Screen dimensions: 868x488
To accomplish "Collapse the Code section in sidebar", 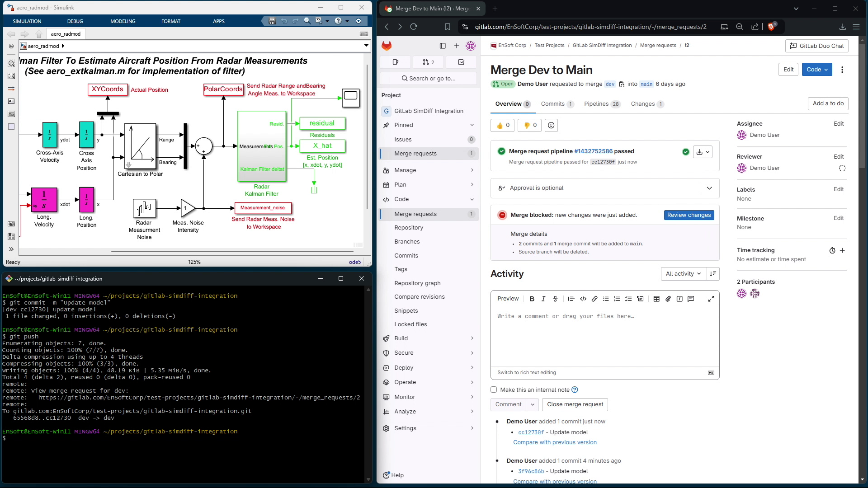I will [428, 199].
